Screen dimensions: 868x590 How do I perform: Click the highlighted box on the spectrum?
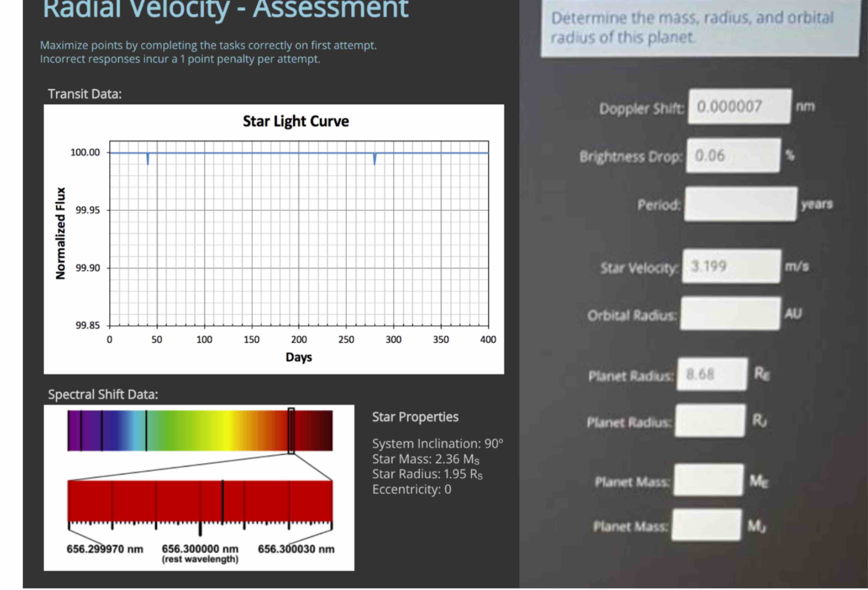point(291,431)
